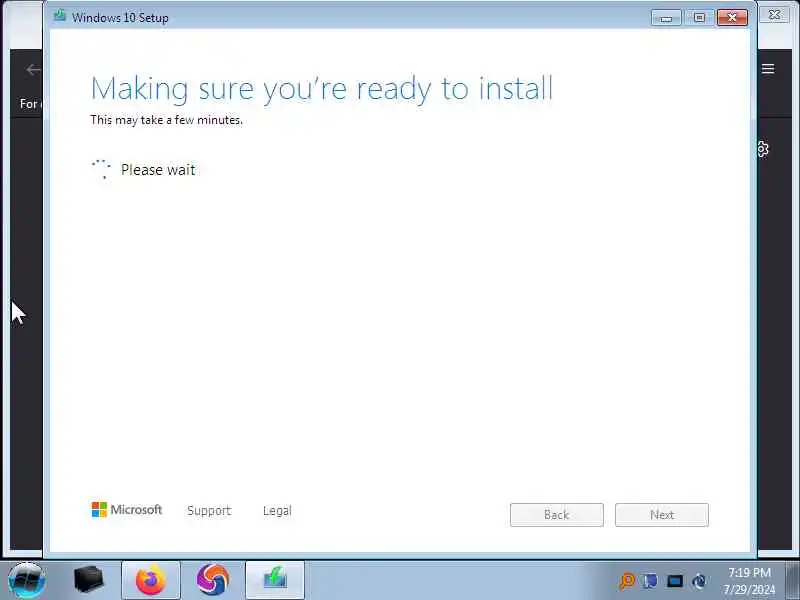Close the background window behind setup
800x600 pixels.
point(774,15)
